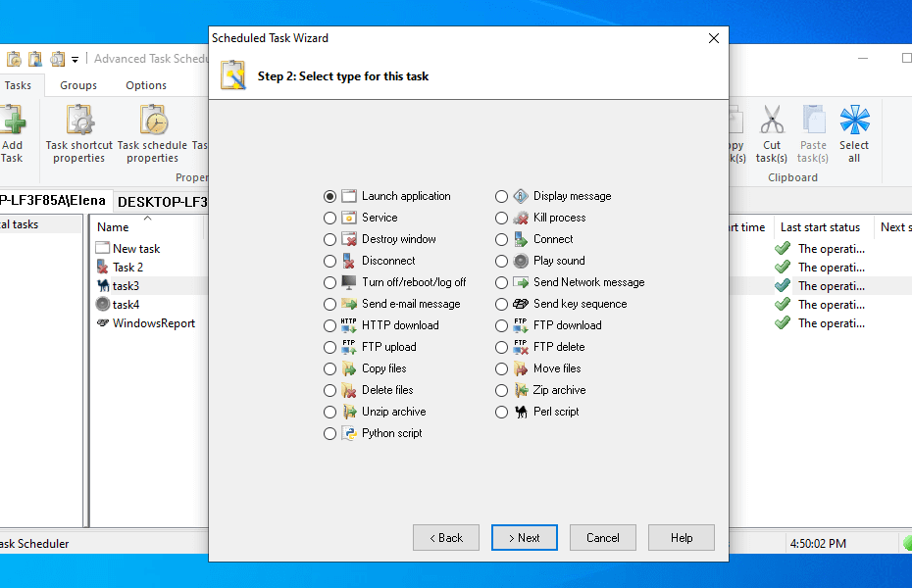Choose Unzip archive radio button
The width and height of the screenshot is (912, 588).
pos(329,412)
